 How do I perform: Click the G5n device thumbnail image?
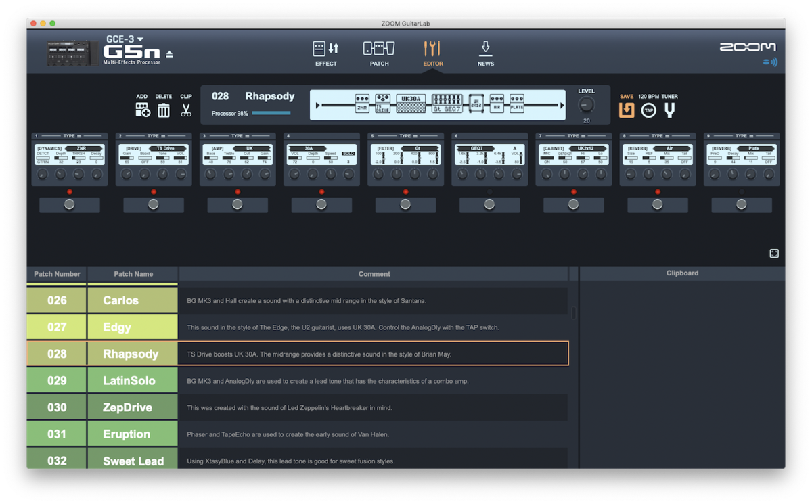[72, 54]
